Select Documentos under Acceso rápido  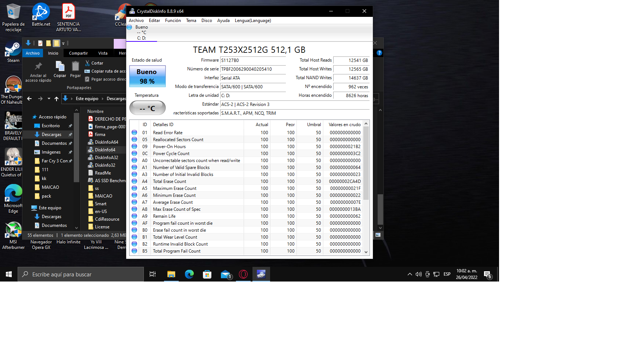tap(54, 143)
